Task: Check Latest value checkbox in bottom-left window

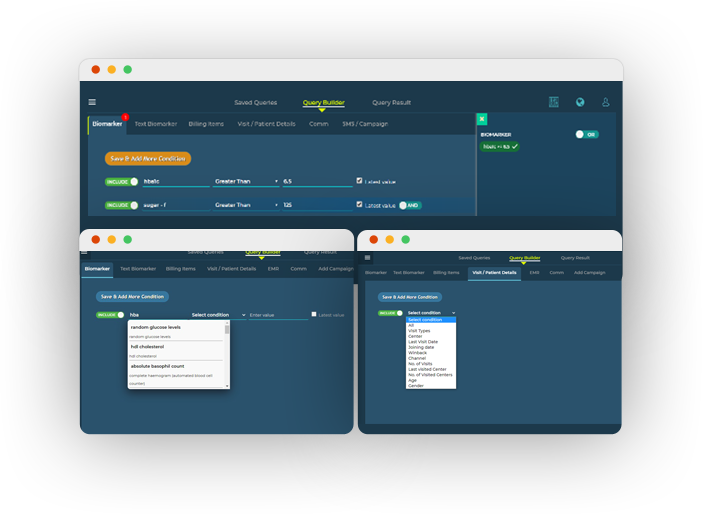Action: pyautogui.click(x=314, y=314)
